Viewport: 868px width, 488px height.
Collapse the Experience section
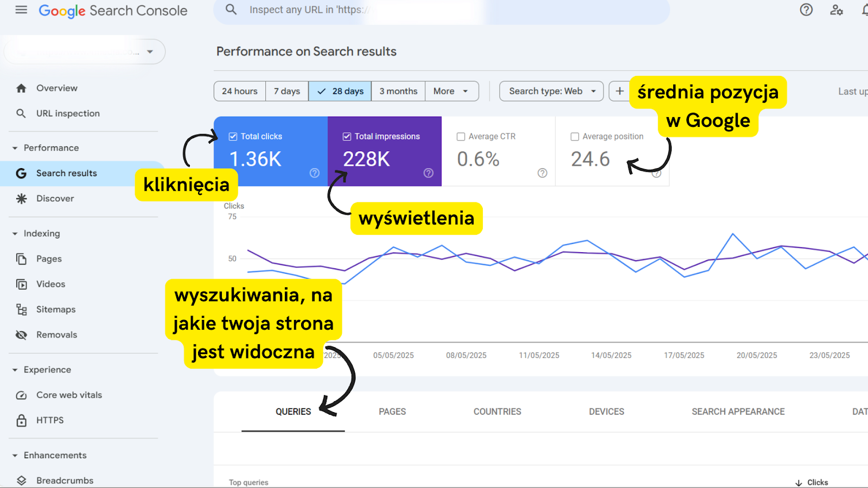coord(15,370)
